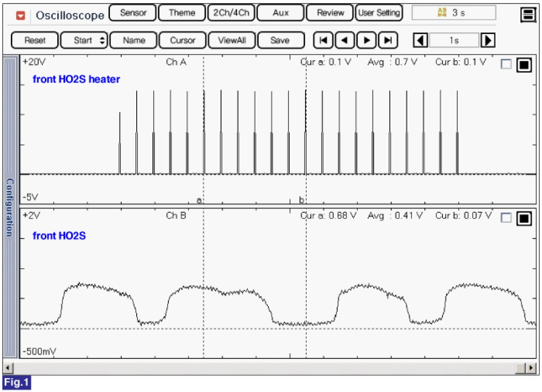Click the Reset button
Viewport: 542px width, 392px height.
pos(35,40)
